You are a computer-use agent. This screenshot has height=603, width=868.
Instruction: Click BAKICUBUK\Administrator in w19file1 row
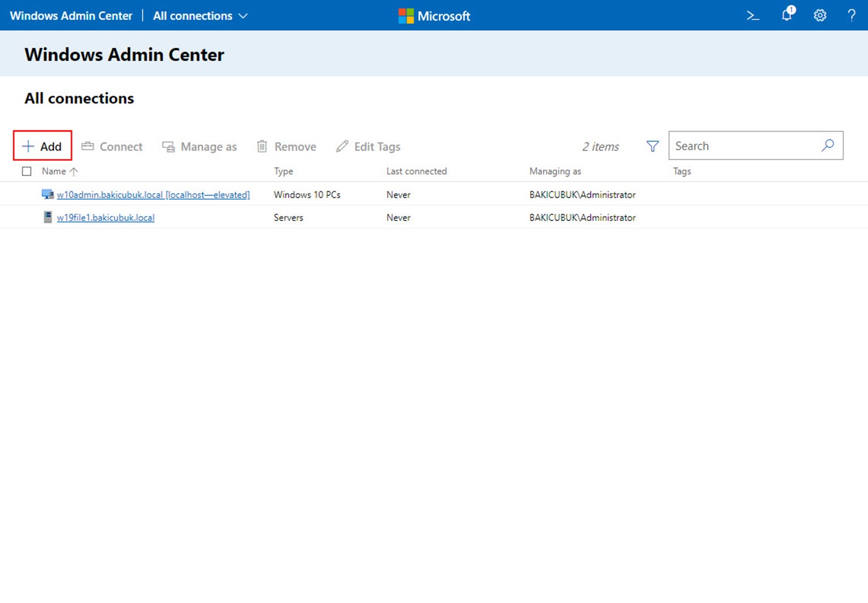[583, 217]
